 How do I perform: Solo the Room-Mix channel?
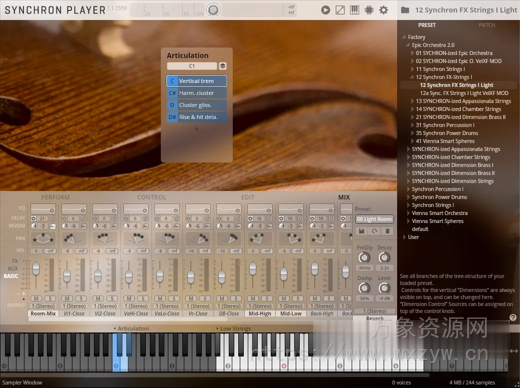(50, 298)
